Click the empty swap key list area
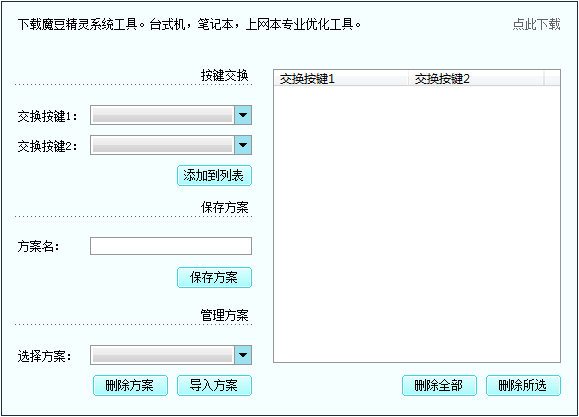Viewport: 579px width, 417px height. pos(417,224)
